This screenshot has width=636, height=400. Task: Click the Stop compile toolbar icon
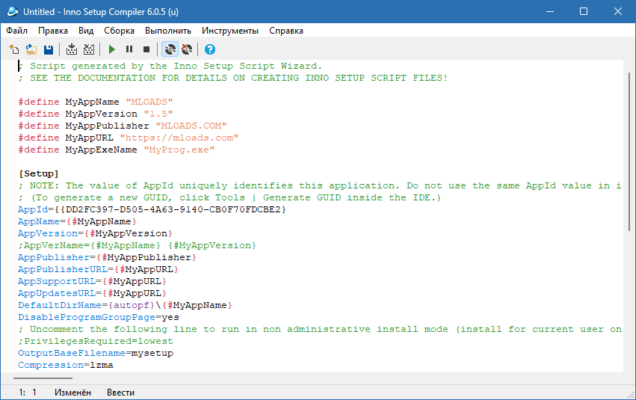pos(89,49)
